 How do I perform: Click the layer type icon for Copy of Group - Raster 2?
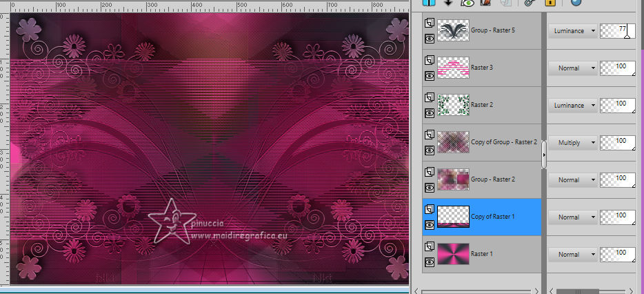[429, 135]
